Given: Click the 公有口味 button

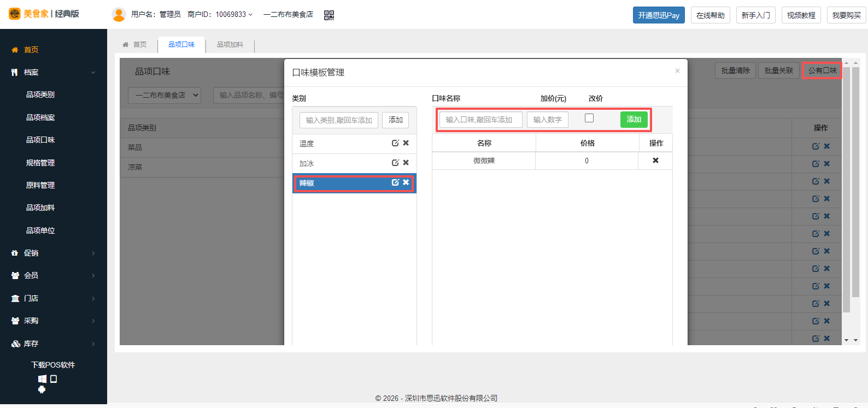Looking at the screenshot, I should point(822,70).
